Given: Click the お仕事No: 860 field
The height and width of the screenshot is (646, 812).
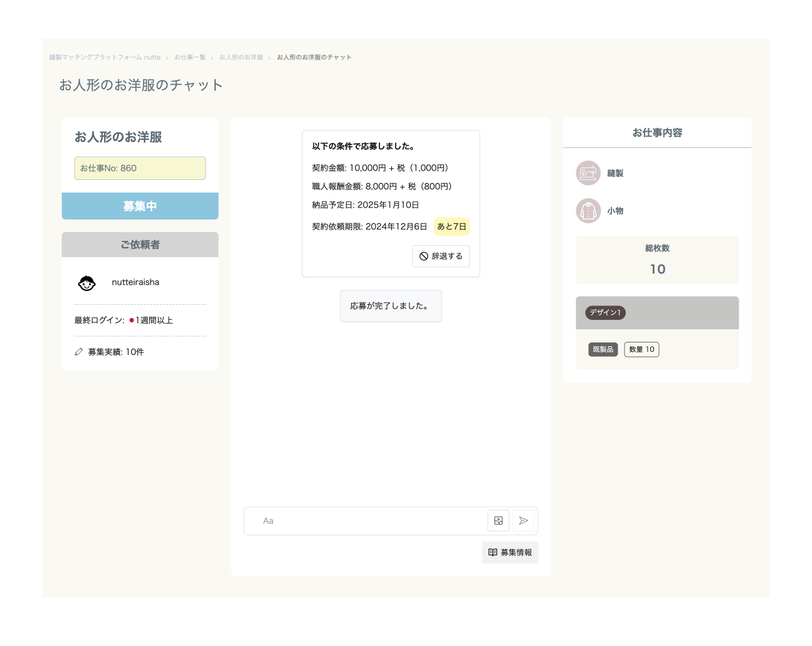Looking at the screenshot, I should [x=140, y=168].
